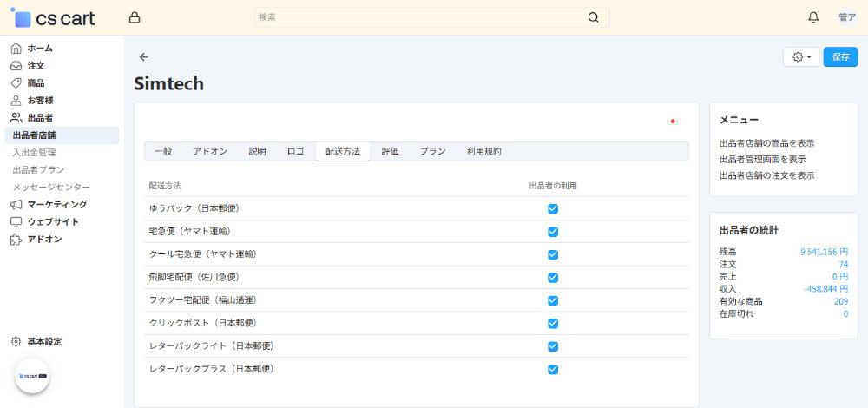868x408 pixels.
Task: Uncheck ゆうパック（日本郵便） checkbox
Action: [x=553, y=209]
